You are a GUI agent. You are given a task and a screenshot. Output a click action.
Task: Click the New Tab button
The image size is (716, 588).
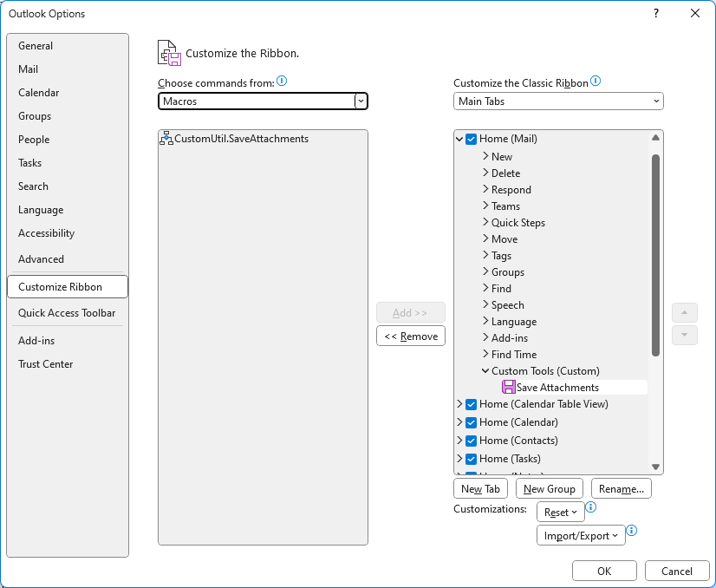[x=480, y=489]
